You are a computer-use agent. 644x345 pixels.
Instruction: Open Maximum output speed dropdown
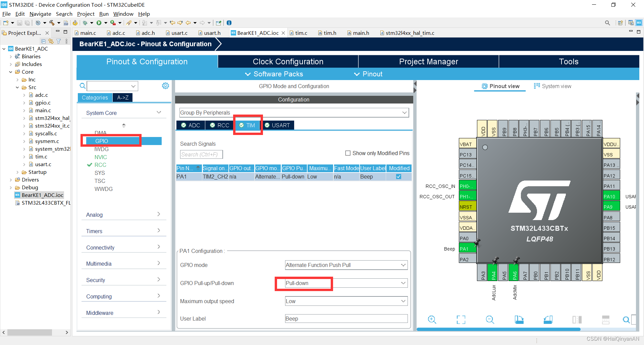coord(346,301)
